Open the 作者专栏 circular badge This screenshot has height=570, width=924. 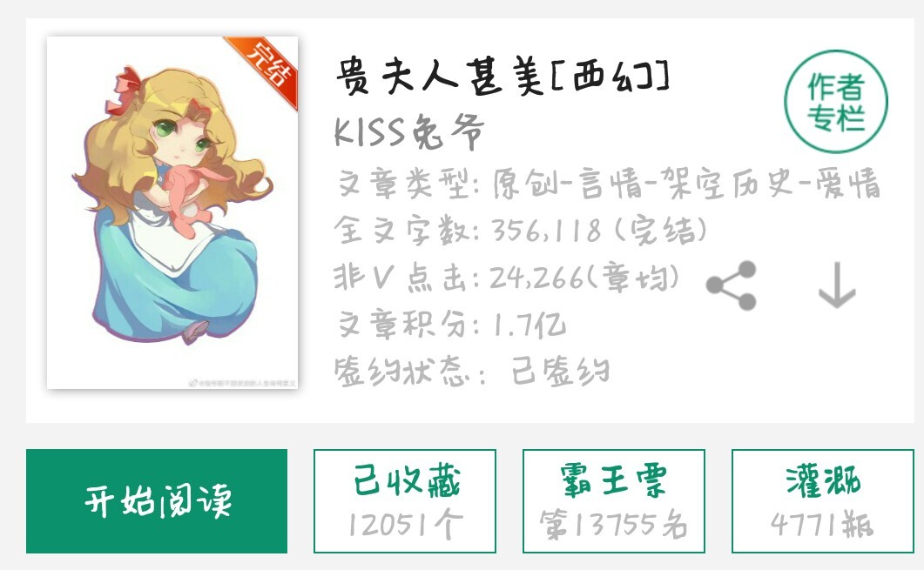click(x=836, y=102)
